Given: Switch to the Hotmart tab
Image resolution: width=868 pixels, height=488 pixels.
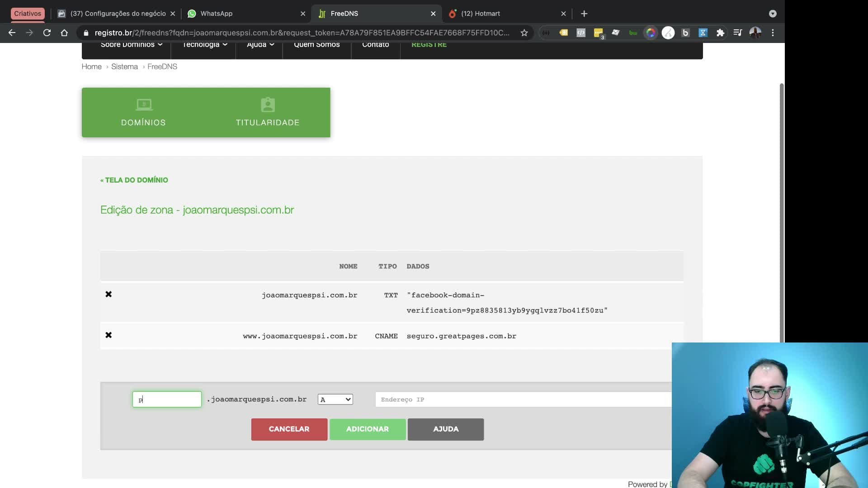Looking at the screenshot, I should 507,14.
